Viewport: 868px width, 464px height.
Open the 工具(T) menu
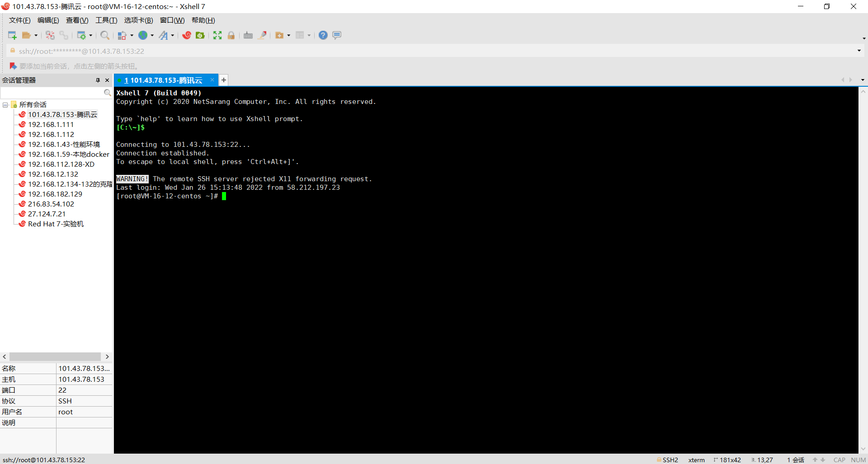106,20
